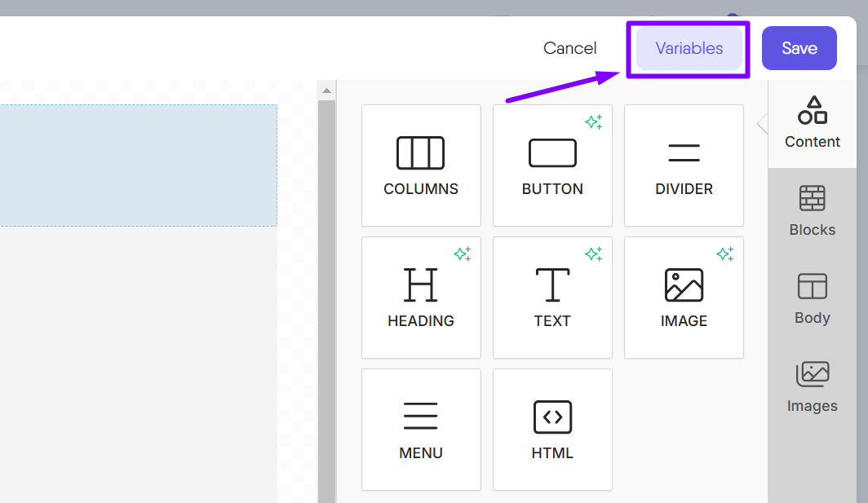Open the Images tab
This screenshot has width=868, height=503.
[812, 387]
